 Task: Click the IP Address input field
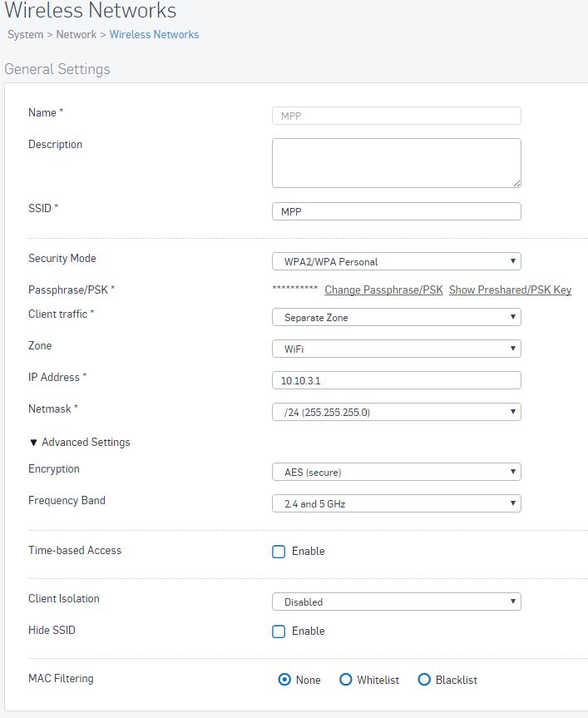pyautogui.click(x=396, y=380)
